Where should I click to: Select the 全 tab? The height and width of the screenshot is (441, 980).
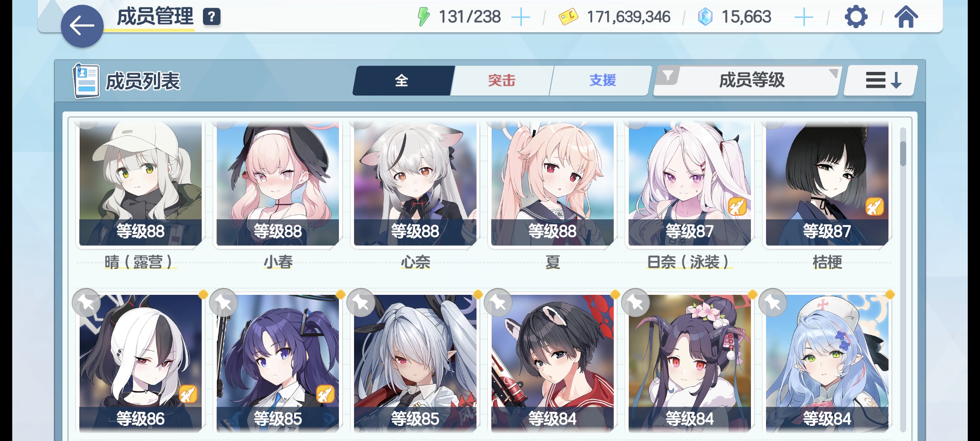[402, 80]
